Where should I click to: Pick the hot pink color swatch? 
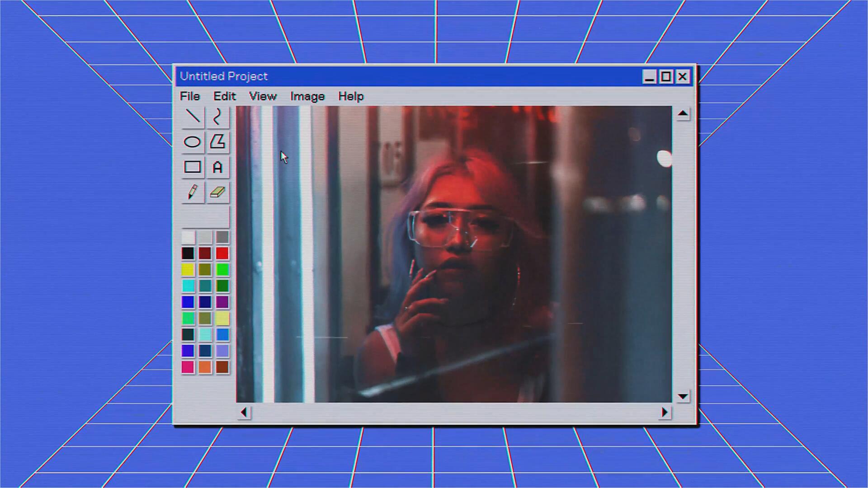click(x=188, y=367)
